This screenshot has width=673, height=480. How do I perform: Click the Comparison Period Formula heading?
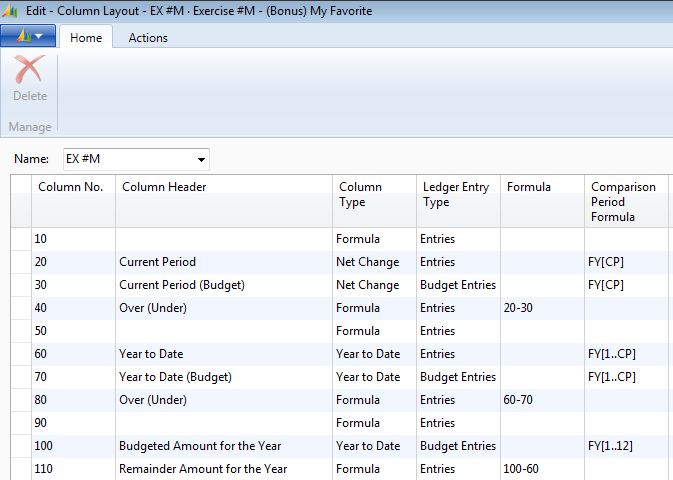coord(625,202)
